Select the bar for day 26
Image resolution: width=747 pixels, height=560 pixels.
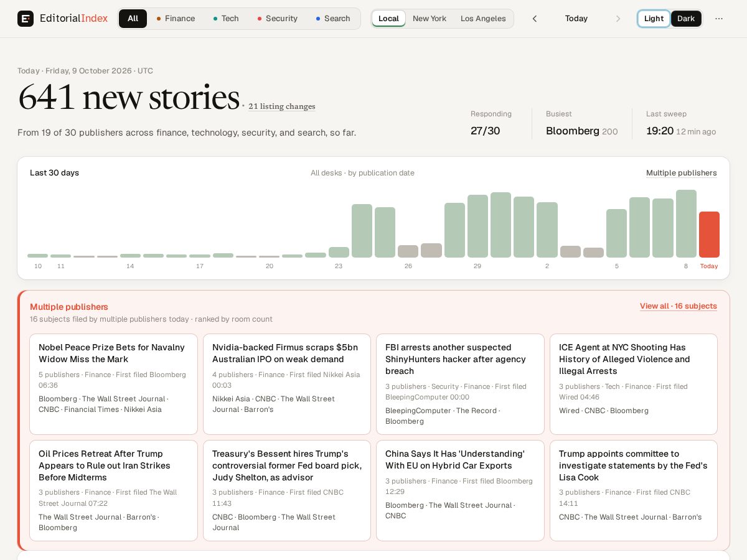coord(408,251)
